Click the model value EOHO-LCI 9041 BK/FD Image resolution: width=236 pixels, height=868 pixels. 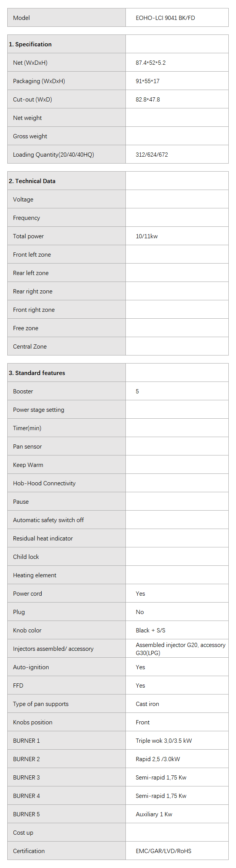[165, 18]
